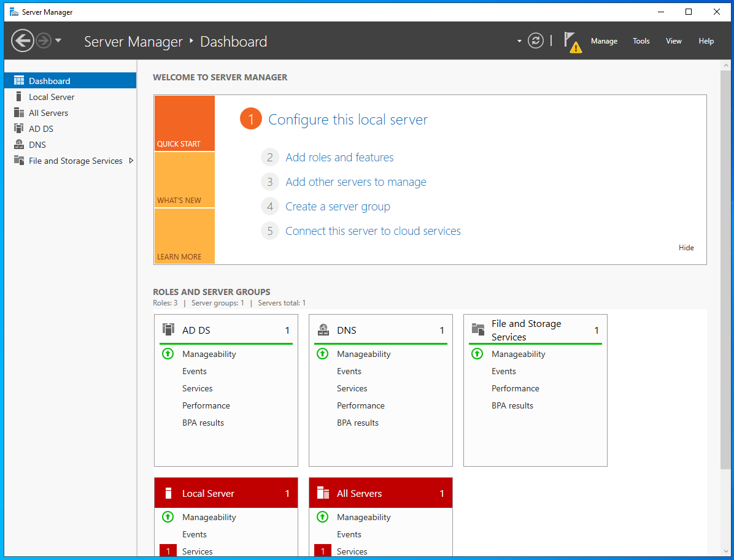
Task: Expand File and Storage Services submenu arrow
Action: click(131, 161)
